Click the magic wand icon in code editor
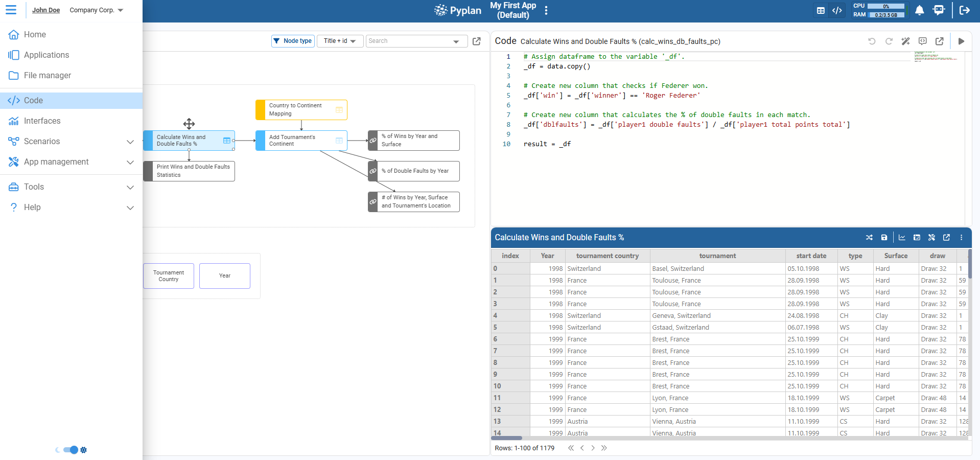The height and width of the screenshot is (460, 980). (x=905, y=41)
